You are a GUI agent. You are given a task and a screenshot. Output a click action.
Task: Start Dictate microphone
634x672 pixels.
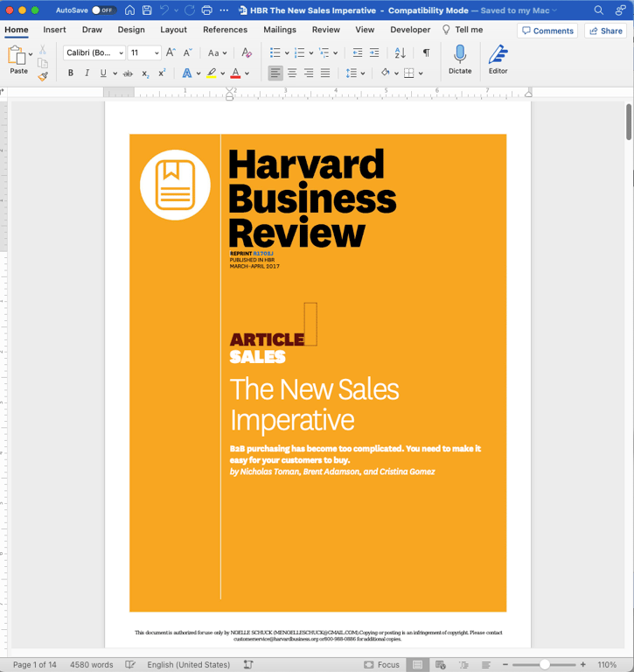[x=460, y=59]
